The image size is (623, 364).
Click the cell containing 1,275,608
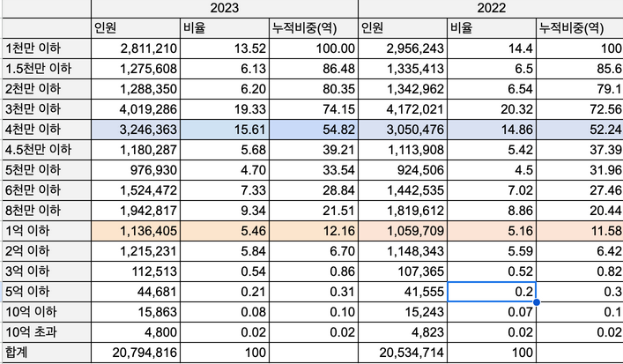tap(136, 69)
